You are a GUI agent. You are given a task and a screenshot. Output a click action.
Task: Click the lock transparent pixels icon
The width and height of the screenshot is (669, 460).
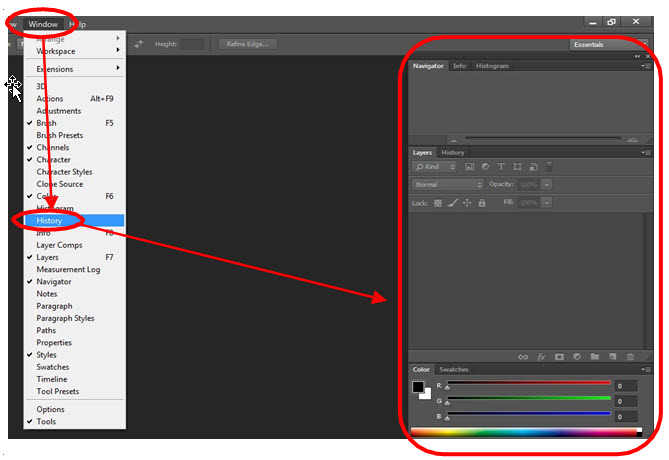[x=437, y=203]
